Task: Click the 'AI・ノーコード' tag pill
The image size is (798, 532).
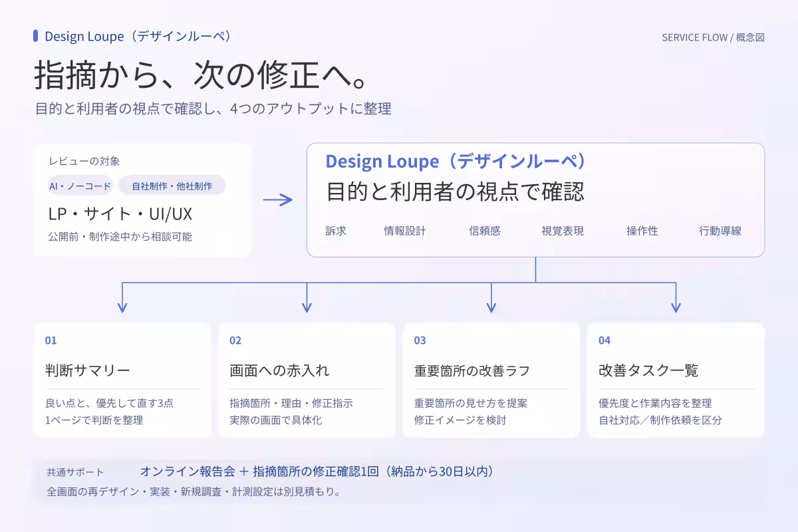Action: tap(80, 186)
